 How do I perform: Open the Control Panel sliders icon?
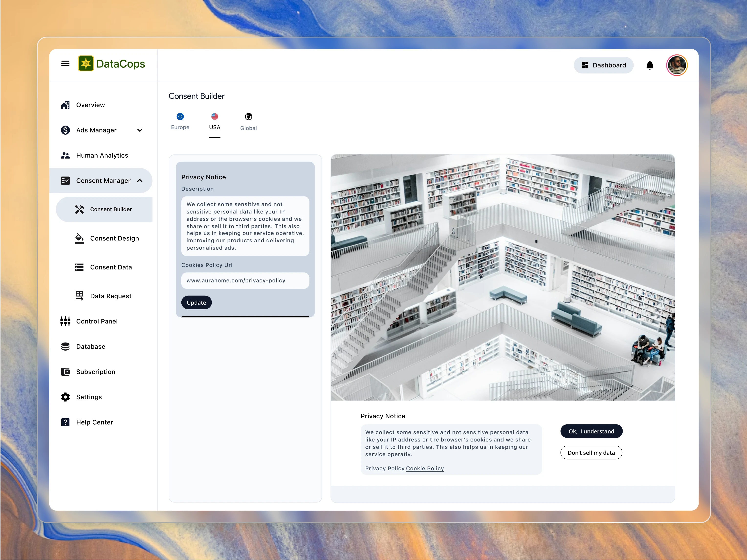[65, 321]
